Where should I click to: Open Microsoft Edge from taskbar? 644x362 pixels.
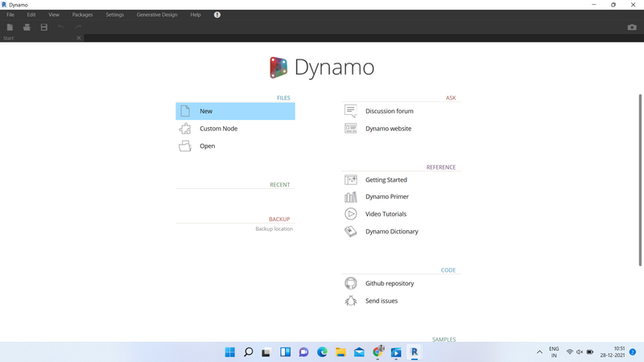click(x=323, y=352)
